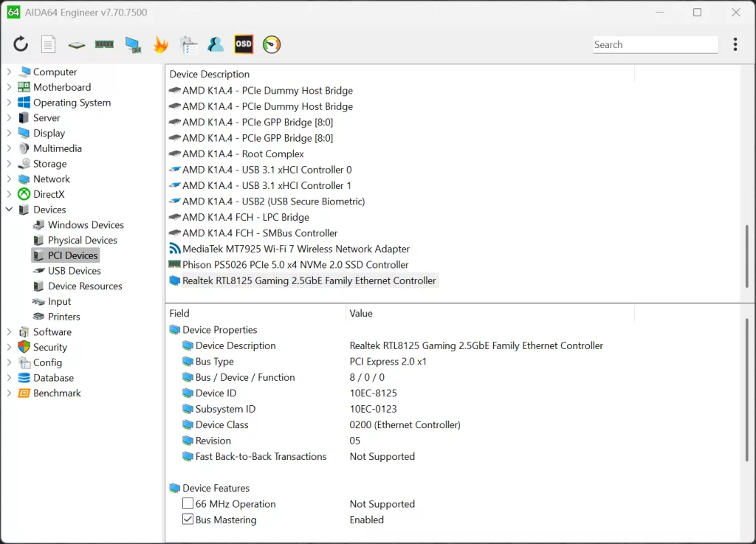Screen dimensions: 756x544
Task: Select AMD K1A.4 FCH LPC Bridge row
Action: pos(245,217)
